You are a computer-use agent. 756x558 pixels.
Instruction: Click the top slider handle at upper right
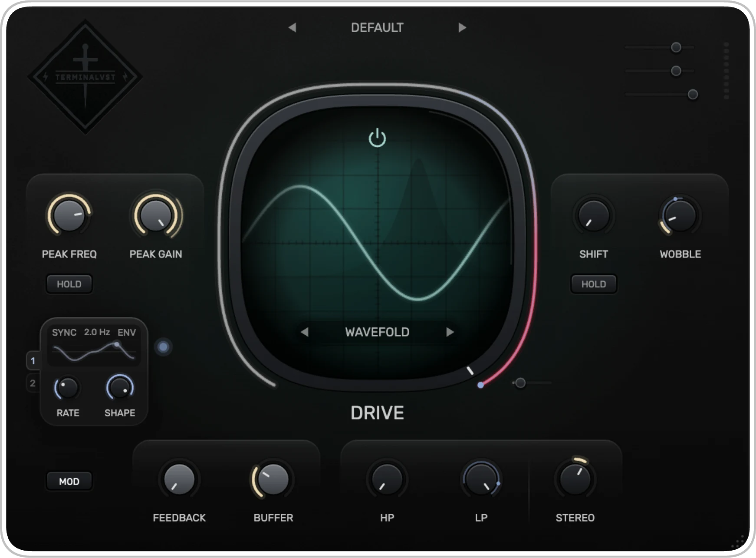676,47
